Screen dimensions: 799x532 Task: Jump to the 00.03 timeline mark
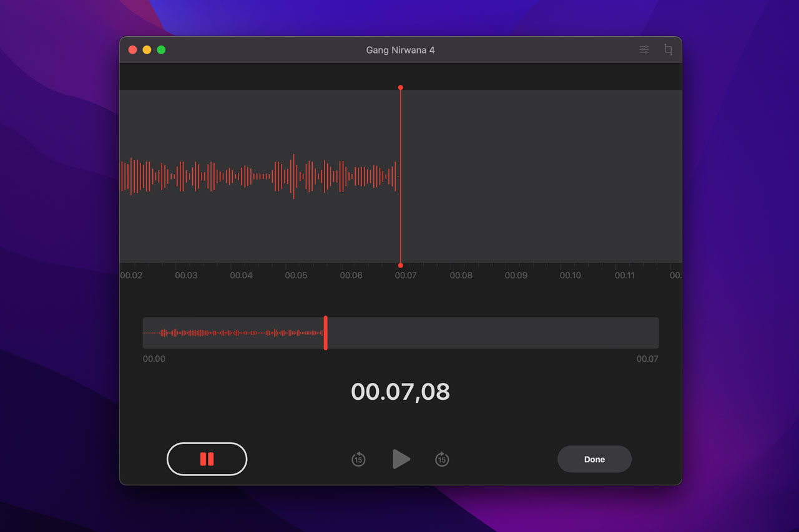pos(186,275)
